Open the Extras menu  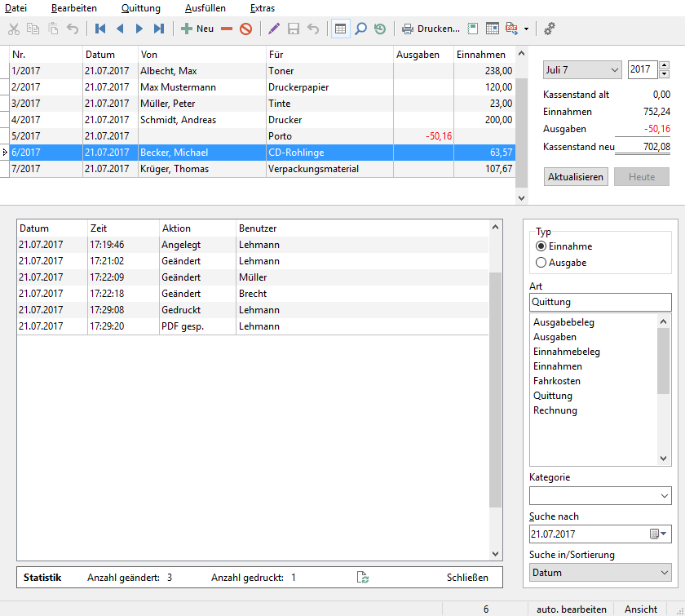262,8
